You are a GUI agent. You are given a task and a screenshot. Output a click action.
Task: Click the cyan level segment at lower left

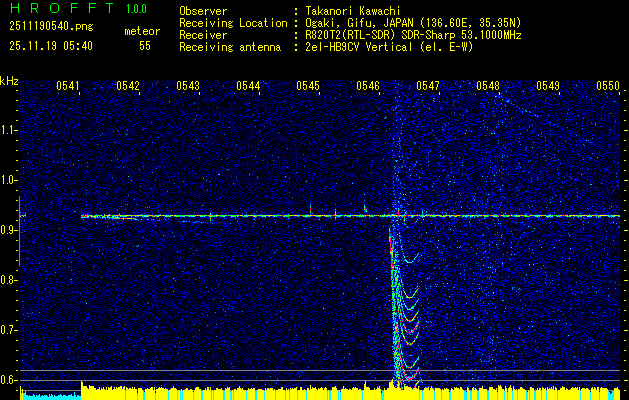click(51, 395)
